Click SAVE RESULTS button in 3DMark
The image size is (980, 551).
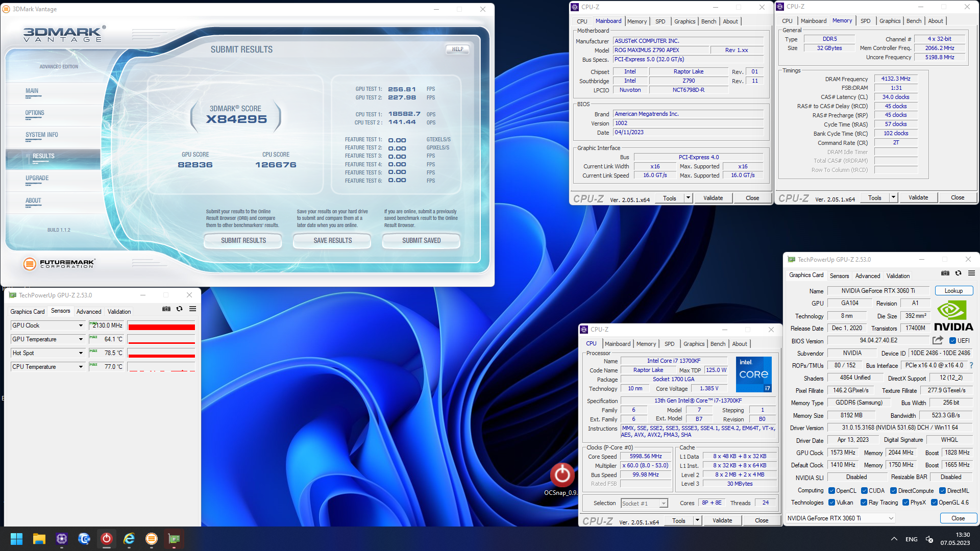coord(332,241)
